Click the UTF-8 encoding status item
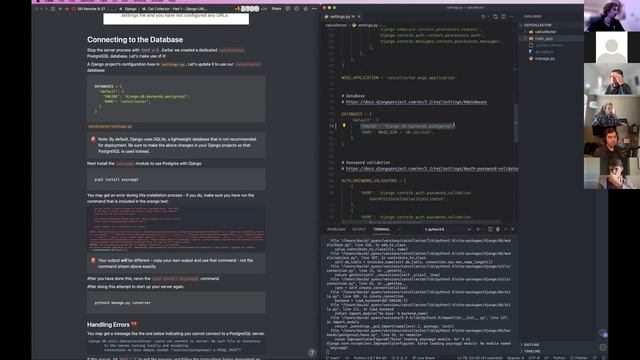The height and width of the screenshot is (360, 640). coord(533,358)
